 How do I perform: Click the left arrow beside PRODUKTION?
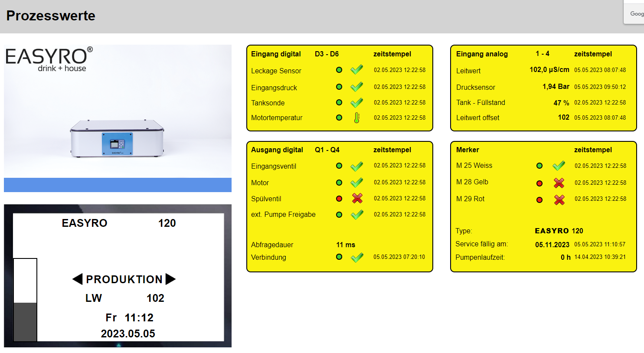(x=77, y=279)
